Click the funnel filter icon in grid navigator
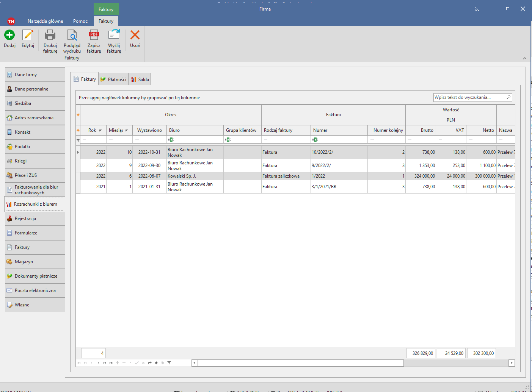Viewport: 532px width, 392px height. [169, 363]
